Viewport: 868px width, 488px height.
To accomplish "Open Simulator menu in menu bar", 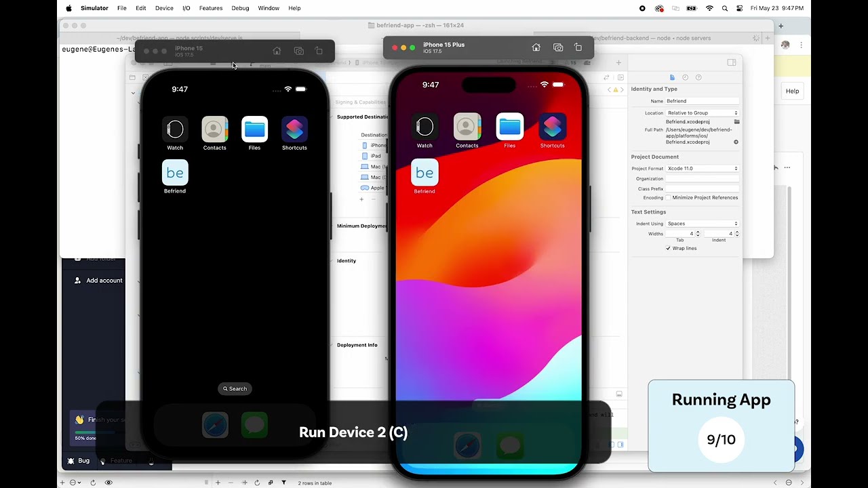I will (x=94, y=8).
